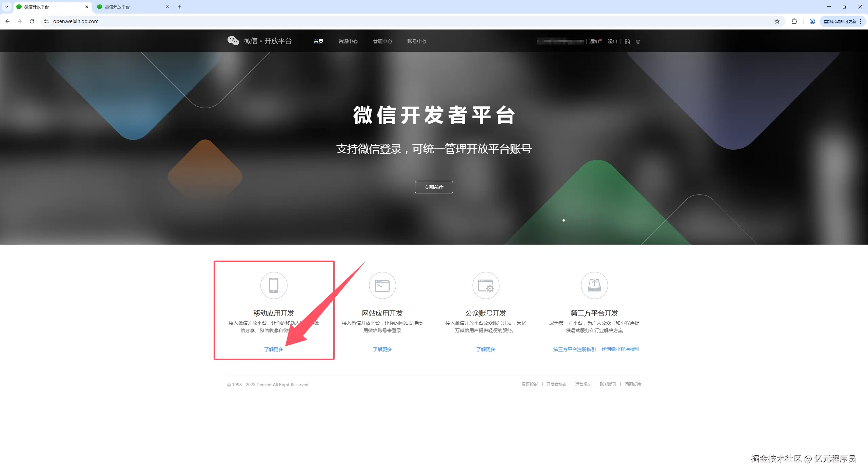Open the 管理中心 navigation menu
The height and width of the screenshot is (475, 868).
coord(382,41)
